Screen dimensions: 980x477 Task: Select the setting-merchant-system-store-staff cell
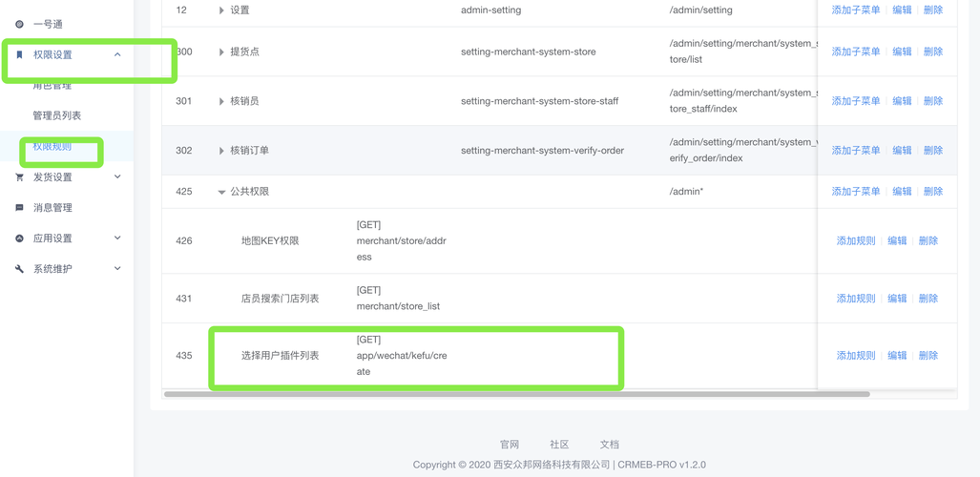[x=539, y=101]
